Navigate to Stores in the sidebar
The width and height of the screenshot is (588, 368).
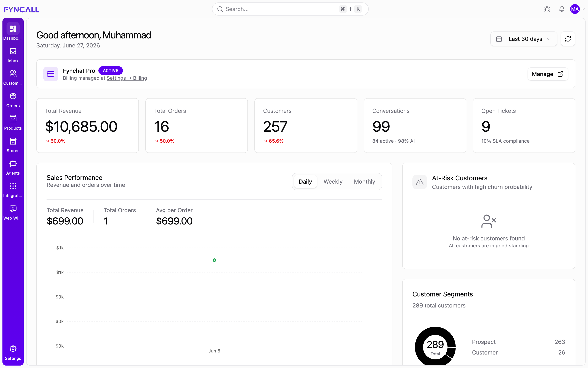click(x=13, y=145)
